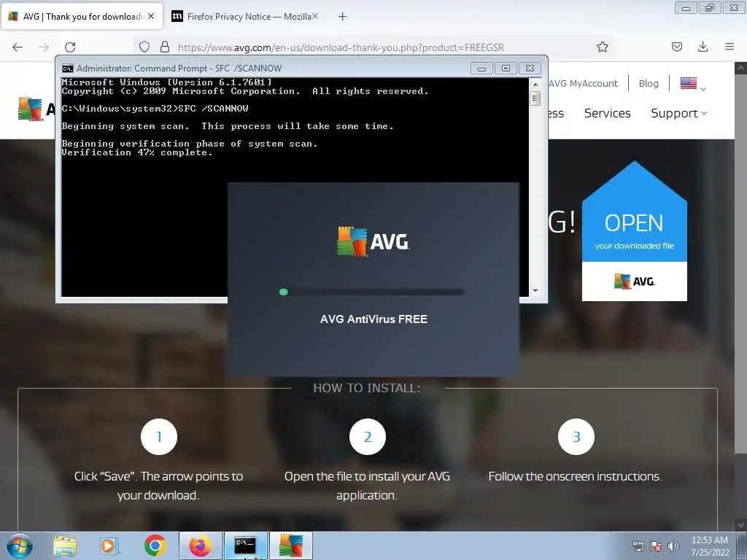Click the Firefox page scrollbar down arrow
The width and height of the screenshot is (747, 560).
(741, 525)
